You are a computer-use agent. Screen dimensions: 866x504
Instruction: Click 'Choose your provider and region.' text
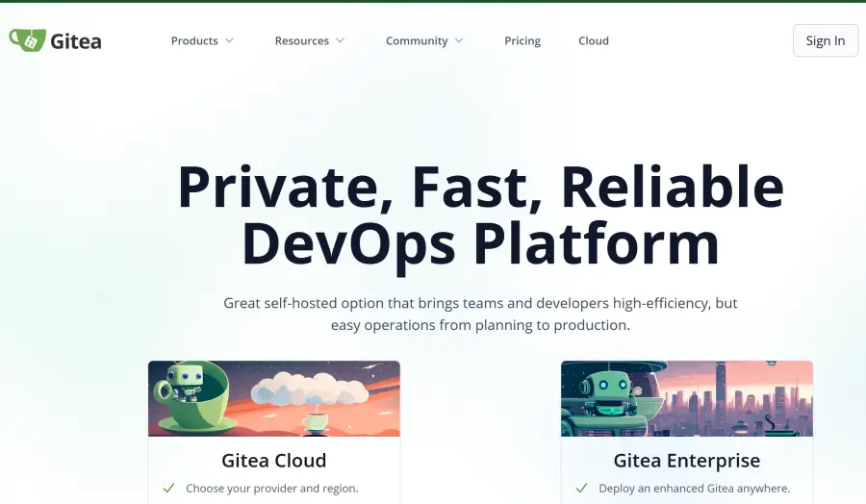[x=272, y=489]
